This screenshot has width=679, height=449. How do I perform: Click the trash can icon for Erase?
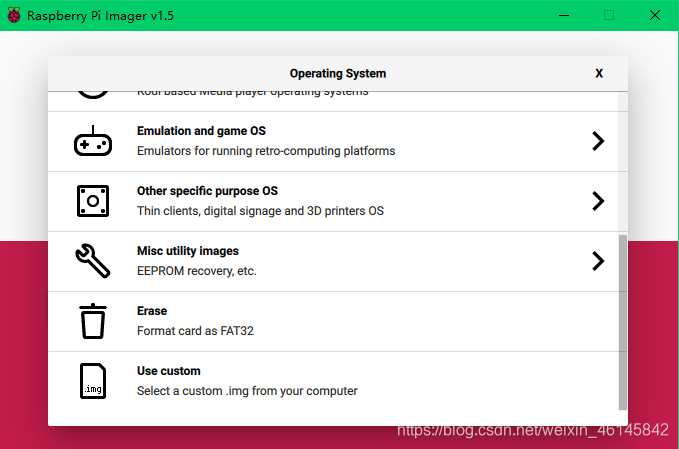point(93,321)
